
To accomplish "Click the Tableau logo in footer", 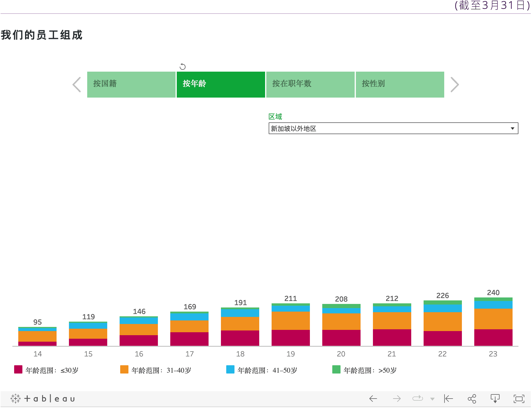I will [43, 399].
